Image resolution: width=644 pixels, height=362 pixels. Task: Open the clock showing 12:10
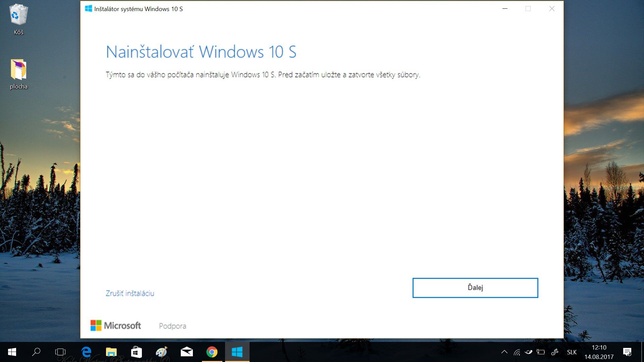click(599, 352)
